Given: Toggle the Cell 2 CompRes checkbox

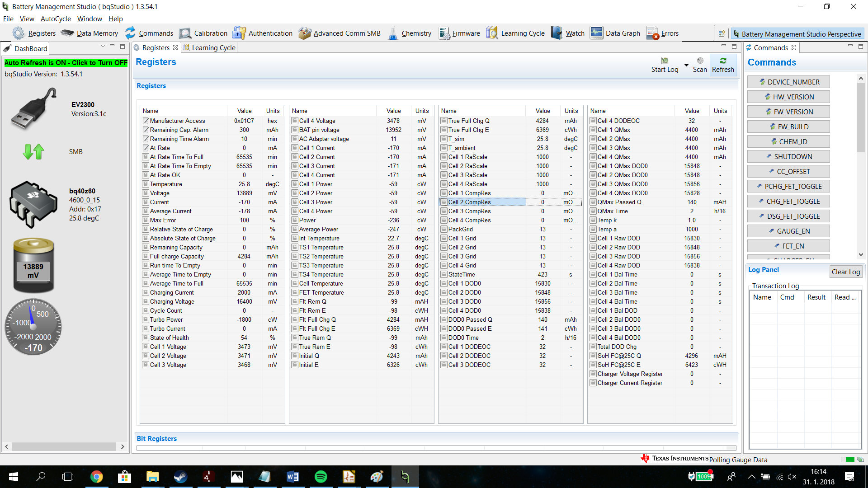Looking at the screenshot, I should pos(444,202).
